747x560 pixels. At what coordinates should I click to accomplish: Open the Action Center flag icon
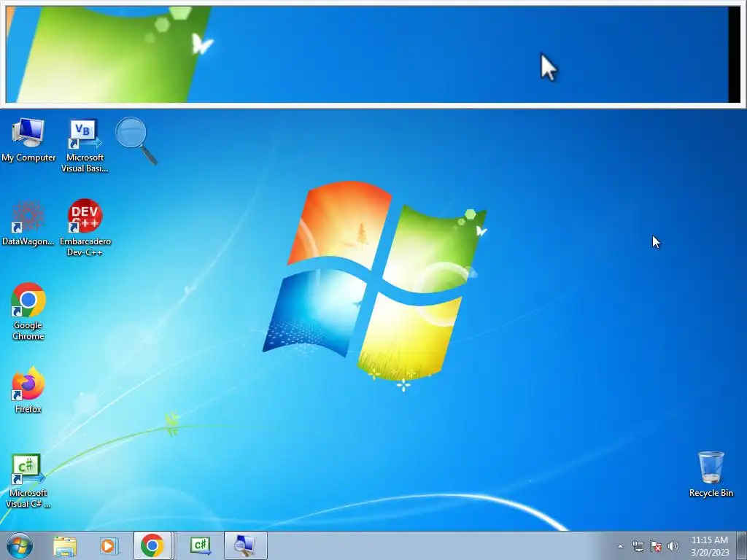tap(656, 546)
